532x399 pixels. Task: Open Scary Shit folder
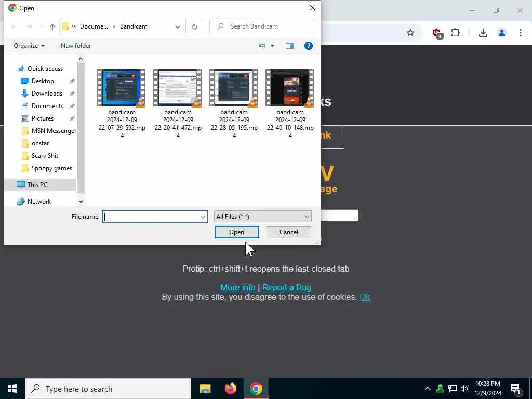[45, 156]
